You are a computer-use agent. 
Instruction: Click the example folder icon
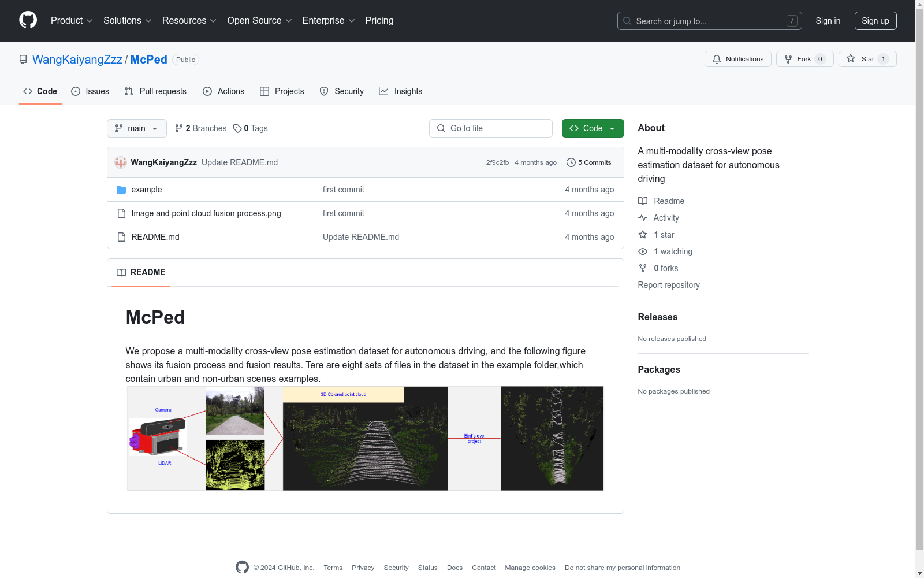click(121, 190)
